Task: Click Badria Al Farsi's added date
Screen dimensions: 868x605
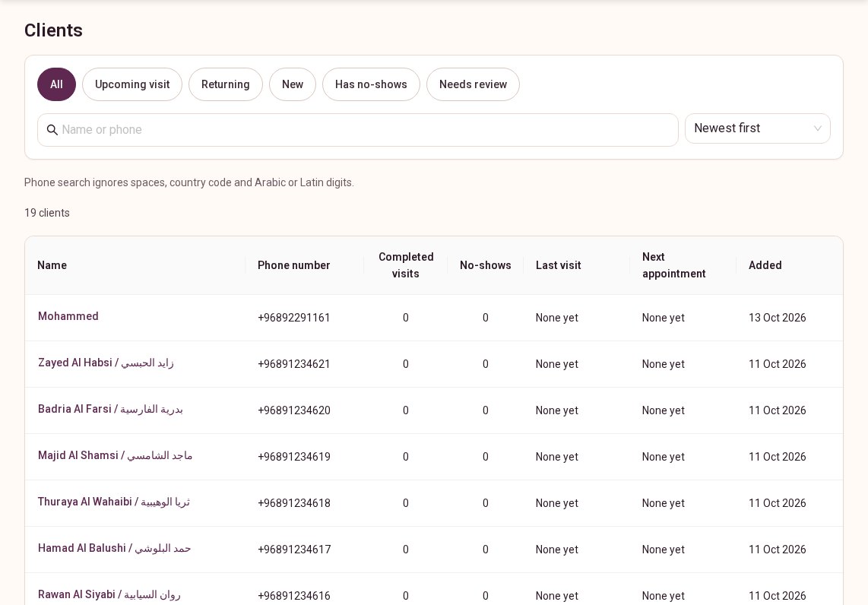Action: pos(778,410)
